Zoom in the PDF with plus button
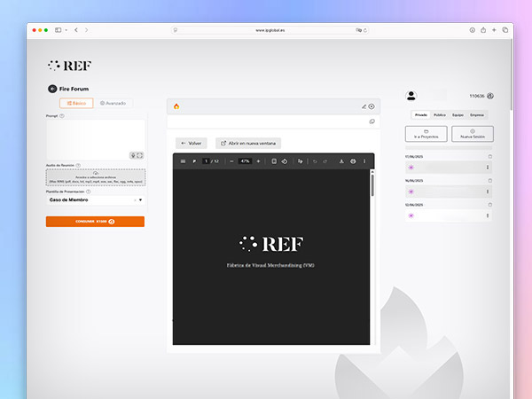532x399 pixels. pos(259,161)
